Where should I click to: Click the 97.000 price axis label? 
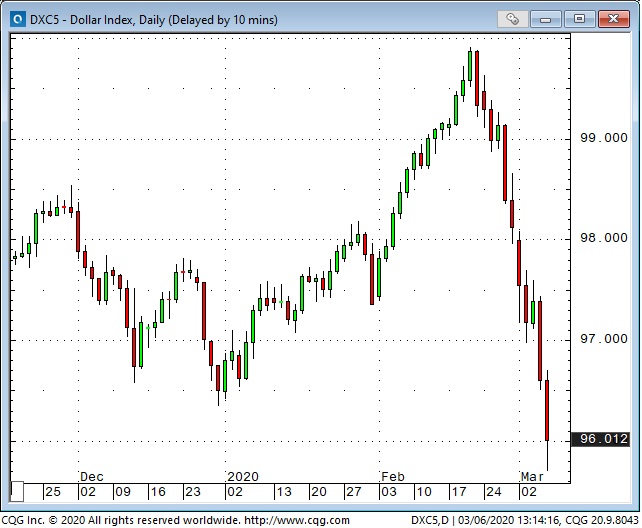604,339
